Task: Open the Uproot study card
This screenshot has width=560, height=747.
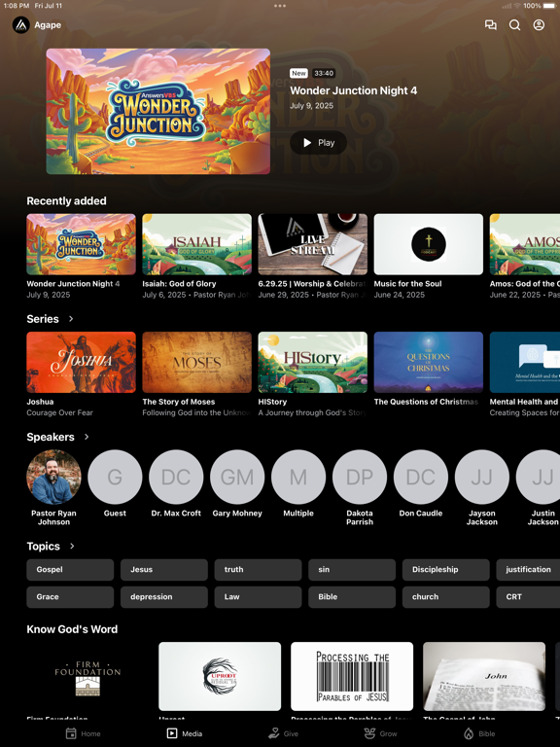Action: [x=220, y=677]
